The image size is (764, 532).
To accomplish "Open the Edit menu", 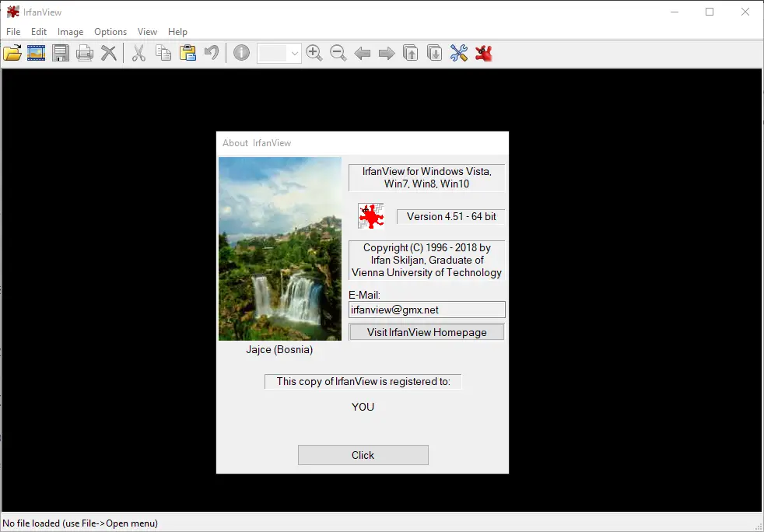I will (38, 32).
